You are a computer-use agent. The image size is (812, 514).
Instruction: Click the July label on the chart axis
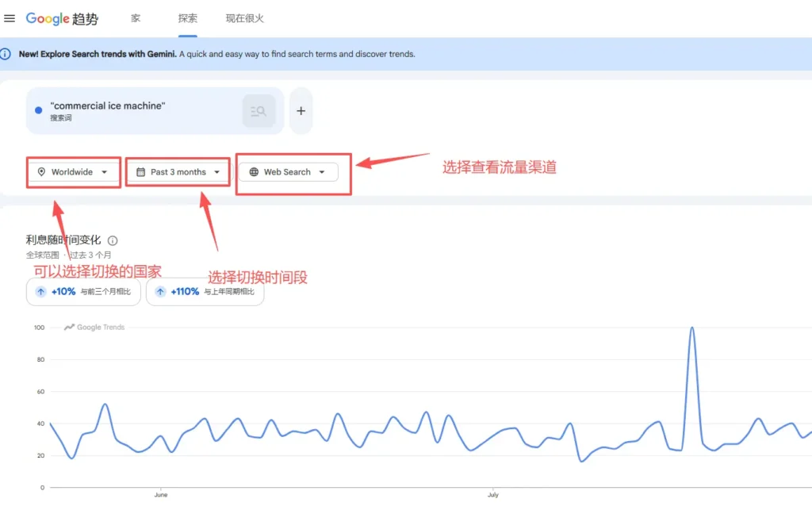click(493, 495)
